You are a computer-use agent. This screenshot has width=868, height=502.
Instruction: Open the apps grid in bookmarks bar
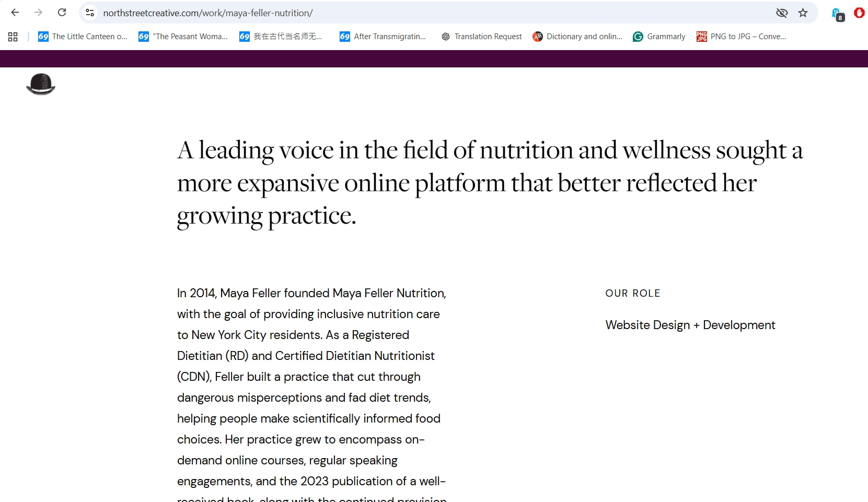coord(13,37)
